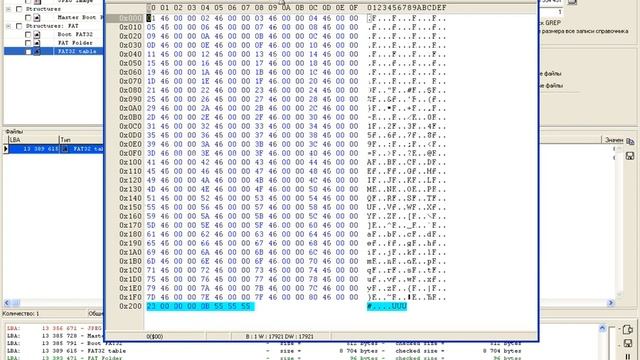Select the 13 389 615 file row
The height and width of the screenshot is (360, 640).
pyautogui.click(x=56, y=149)
